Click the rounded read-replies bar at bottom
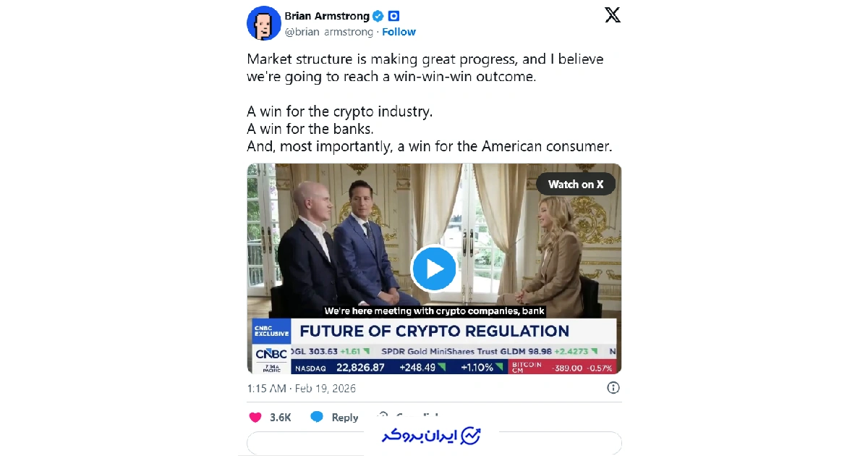The height and width of the screenshot is (456, 868). tap(434, 443)
